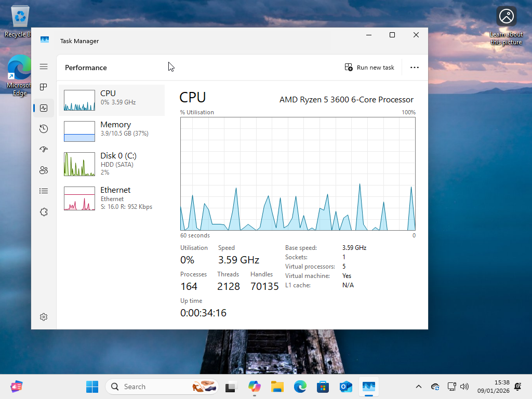This screenshot has height=399, width=532.
Task: Click the Memory mini graph thumbnail
Action: point(79,131)
